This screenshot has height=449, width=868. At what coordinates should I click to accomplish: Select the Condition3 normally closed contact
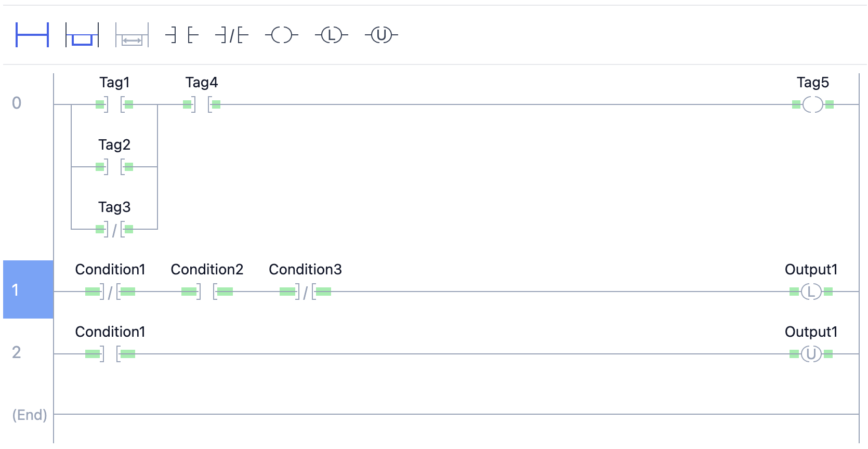click(x=305, y=292)
